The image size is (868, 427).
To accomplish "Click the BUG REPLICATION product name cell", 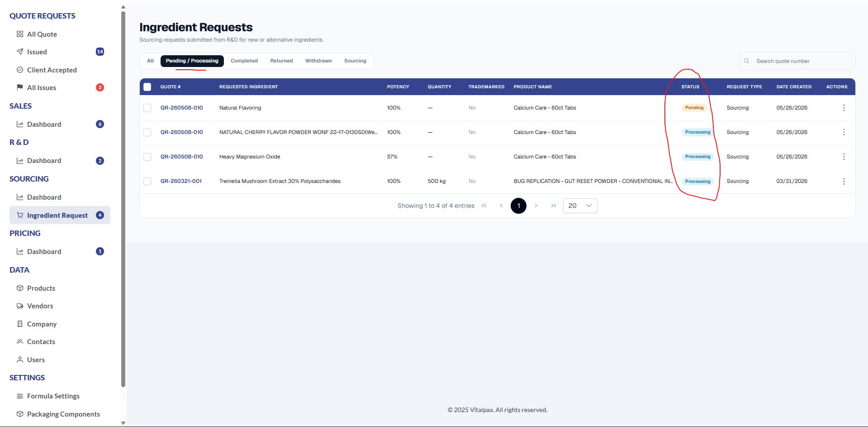I will pos(593,181).
